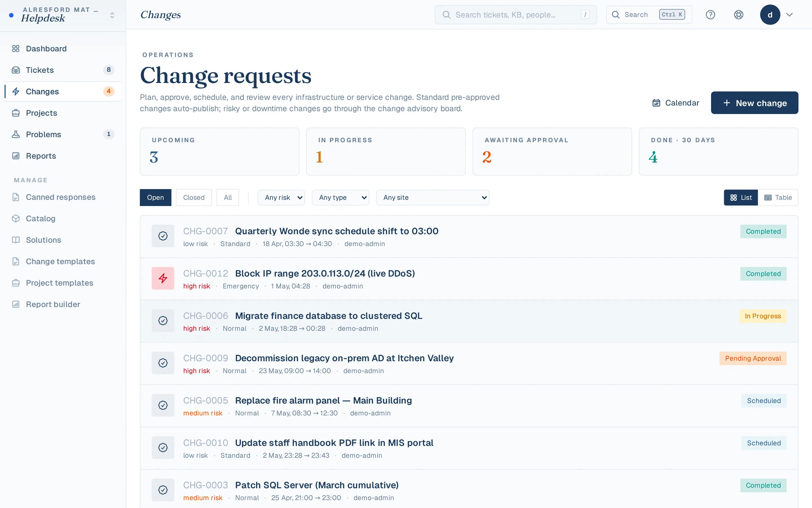Click the user avatar 'd'
The width and height of the screenshot is (812, 508).
pos(770,15)
